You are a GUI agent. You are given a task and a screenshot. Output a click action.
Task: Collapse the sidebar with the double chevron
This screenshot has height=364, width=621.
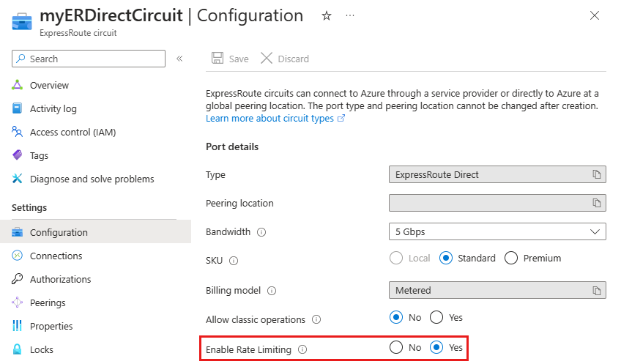pos(179,59)
